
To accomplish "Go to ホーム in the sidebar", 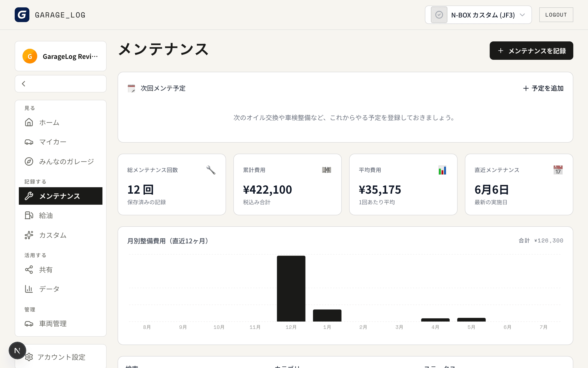I will tap(60, 122).
